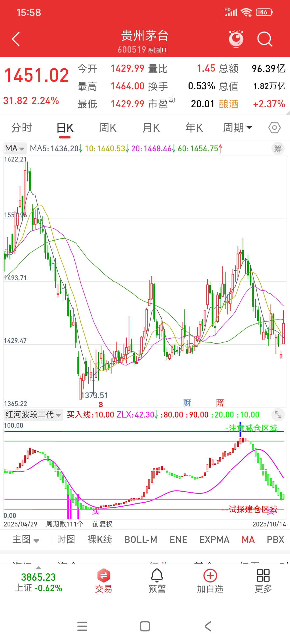Tap the 财 financial report marker
Screen dimensions: 290x644
tap(187, 403)
